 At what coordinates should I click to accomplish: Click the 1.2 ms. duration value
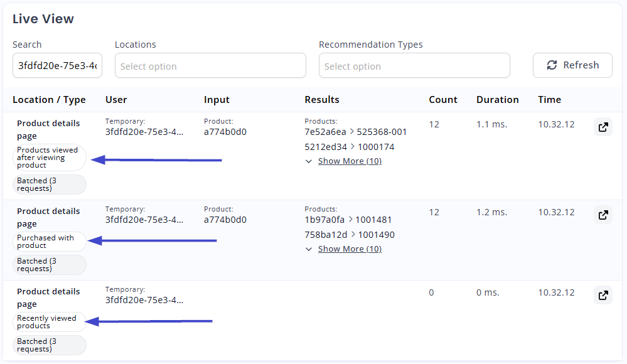(x=491, y=212)
